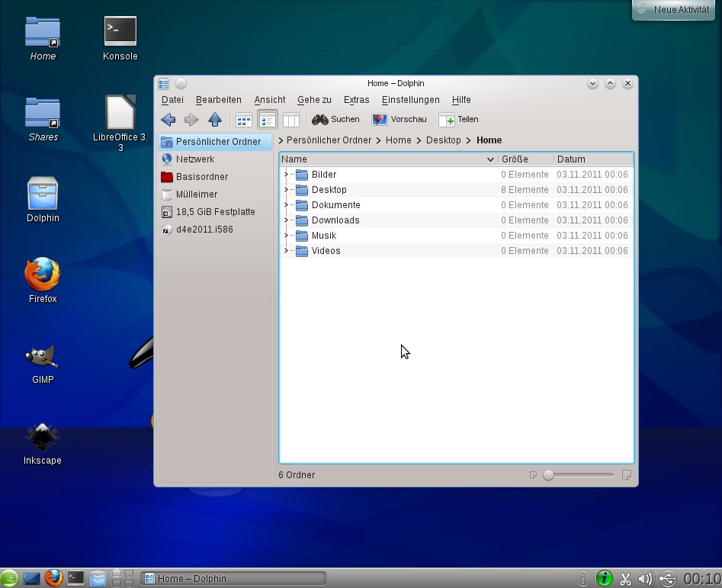Go back with the blue left arrow

point(168,120)
